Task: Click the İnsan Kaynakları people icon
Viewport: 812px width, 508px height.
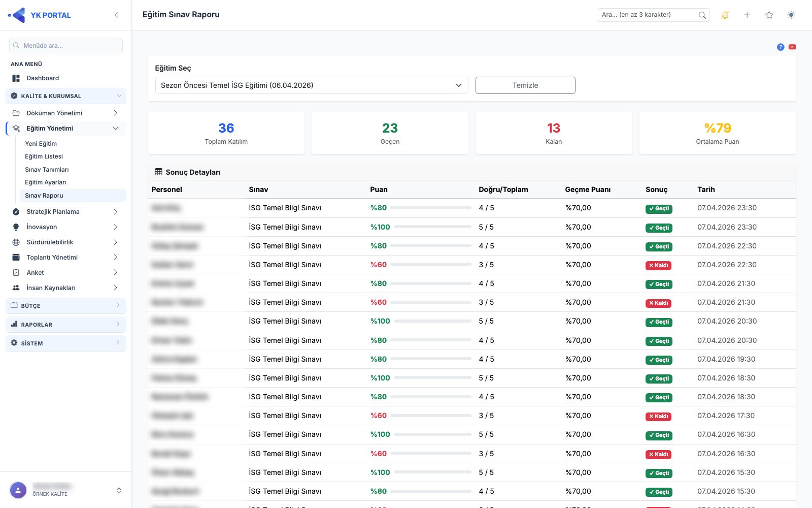Action: tap(16, 288)
